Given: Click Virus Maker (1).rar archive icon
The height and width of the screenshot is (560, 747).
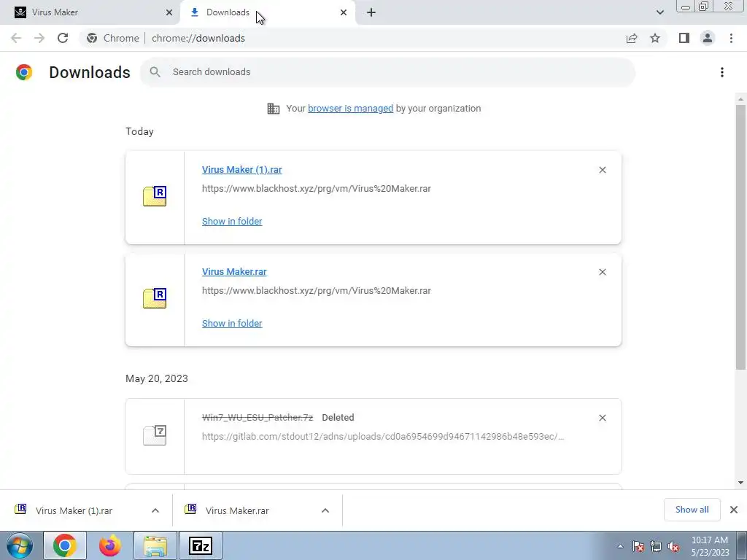Looking at the screenshot, I should click(x=155, y=196).
